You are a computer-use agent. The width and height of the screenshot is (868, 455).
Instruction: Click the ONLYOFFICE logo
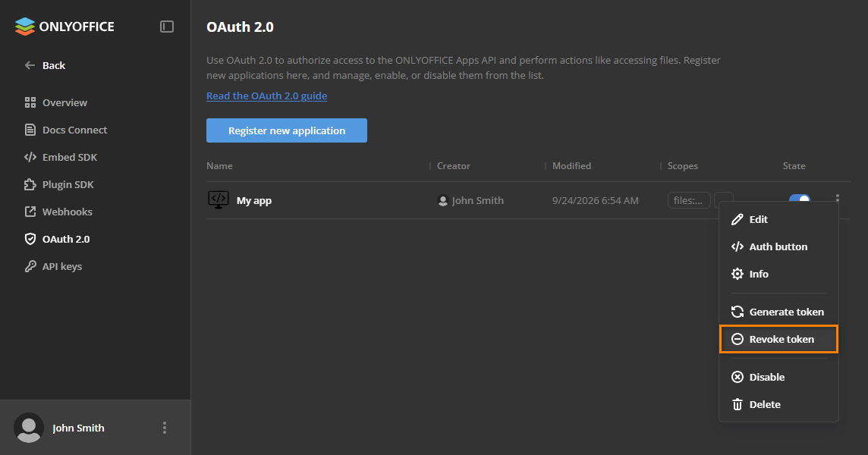tap(64, 27)
